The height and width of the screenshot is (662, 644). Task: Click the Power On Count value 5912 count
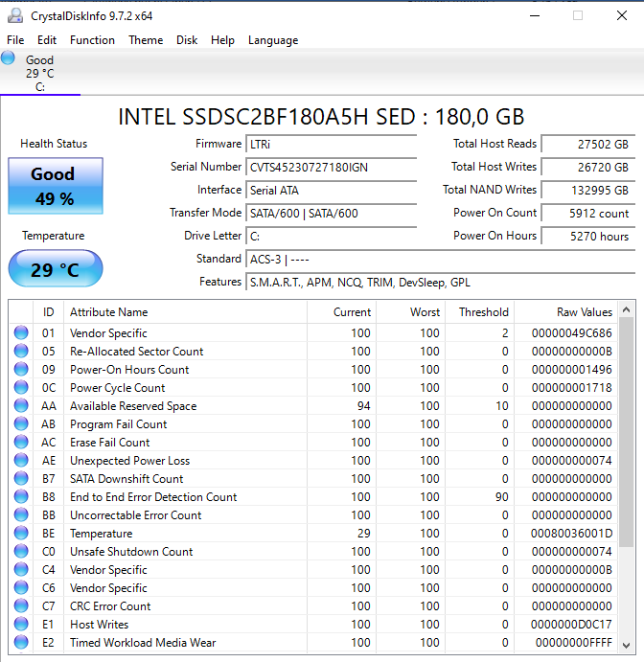587,214
